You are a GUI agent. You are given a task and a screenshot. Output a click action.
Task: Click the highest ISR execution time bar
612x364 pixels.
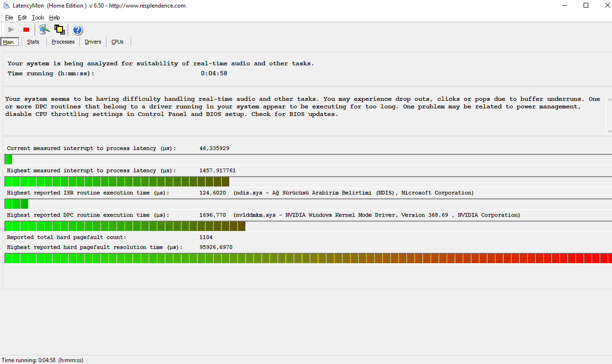tap(308, 204)
